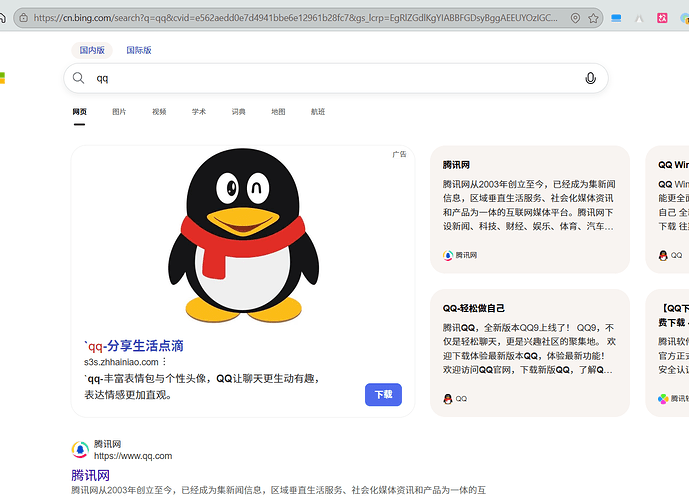Screen dimensions: 689x499
Task: Click the 广告 label on ad card
Action: click(399, 154)
